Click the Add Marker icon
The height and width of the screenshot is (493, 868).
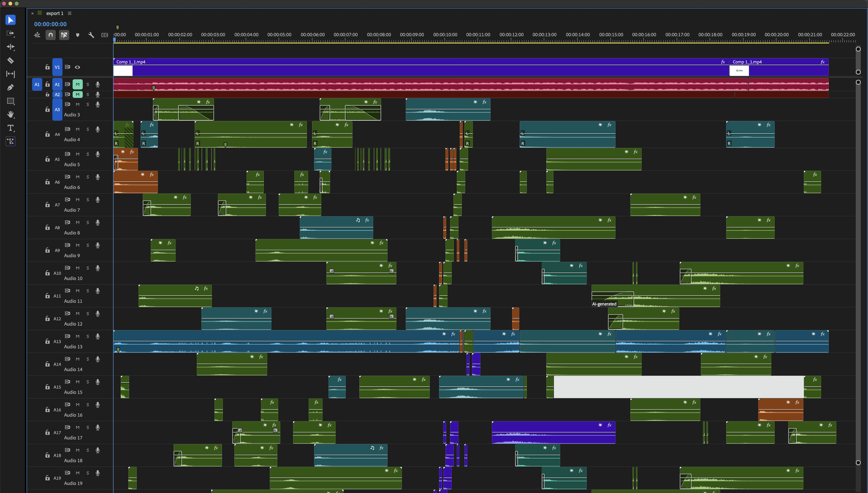78,35
